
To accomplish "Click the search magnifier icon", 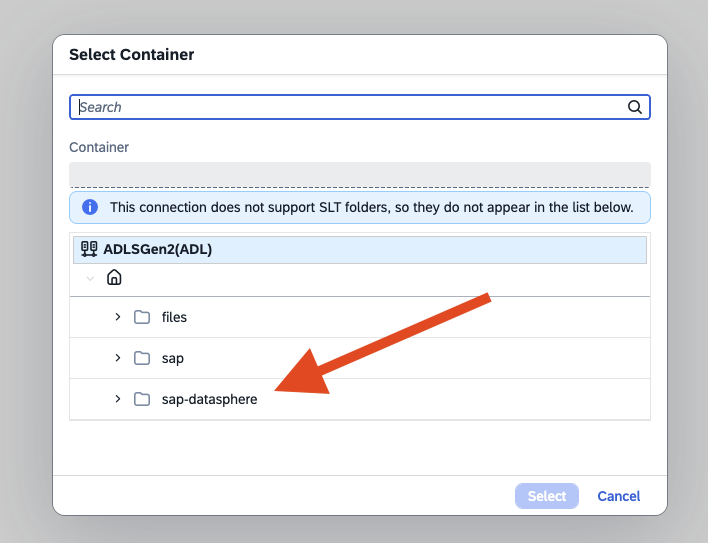I will pyautogui.click(x=634, y=107).
